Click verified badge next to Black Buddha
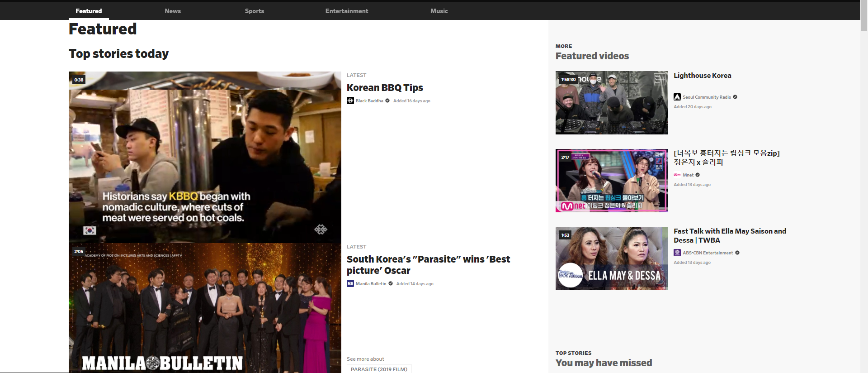This screenshot has width=868, height=373. [x=387, y=100]
